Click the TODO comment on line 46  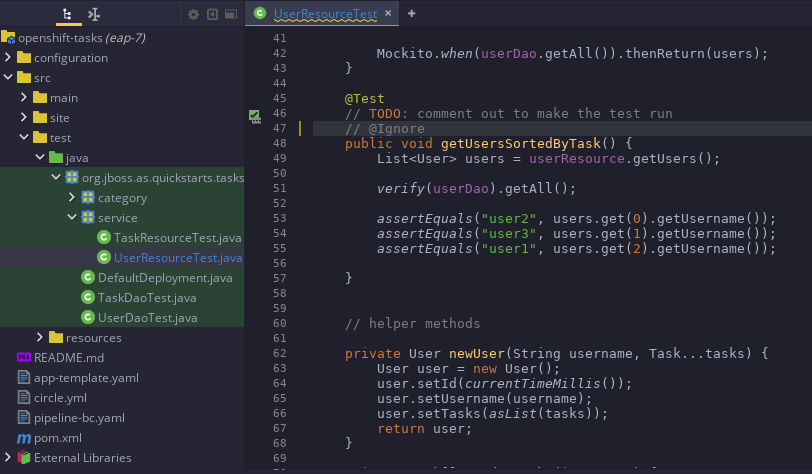tap(509, 113)
